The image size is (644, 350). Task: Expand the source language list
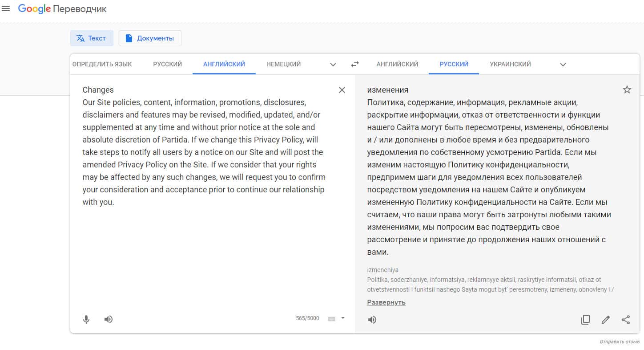pos(333,65)
